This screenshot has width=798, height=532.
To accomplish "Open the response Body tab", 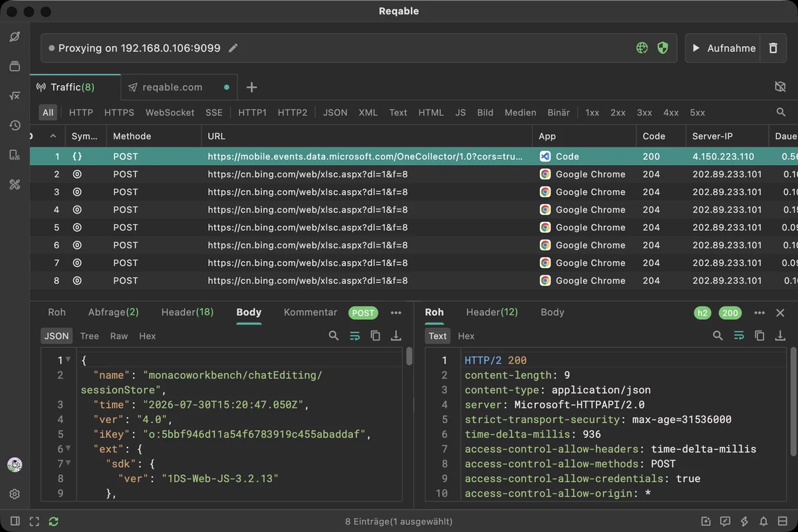I will (553, 312).
